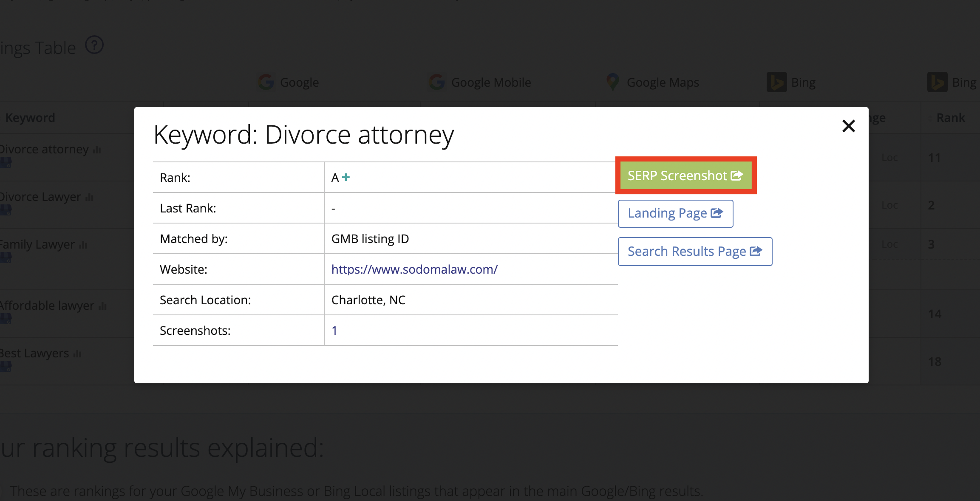Open chart icon next to Best Lawyers keyword

click(77, 354)
